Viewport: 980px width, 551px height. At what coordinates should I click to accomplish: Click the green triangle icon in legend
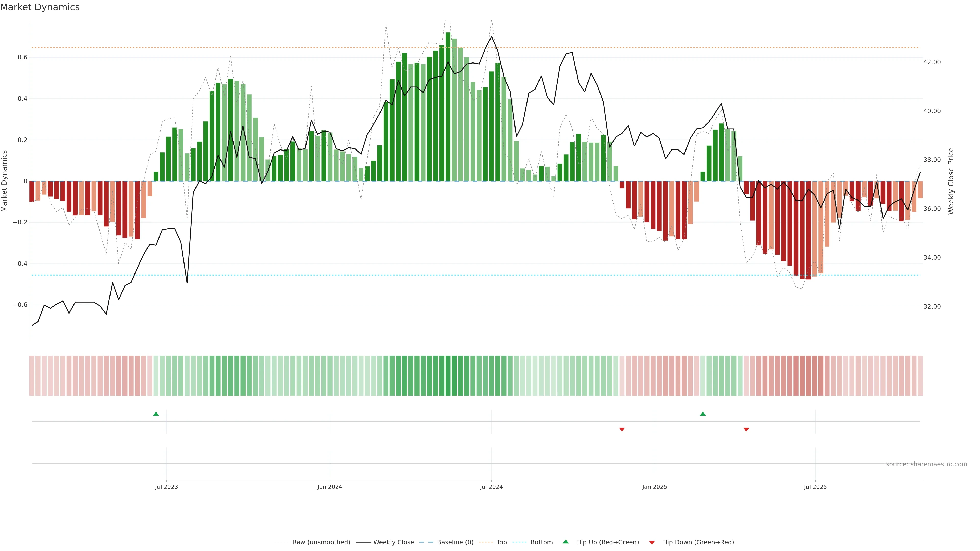[x=566, y=542]
